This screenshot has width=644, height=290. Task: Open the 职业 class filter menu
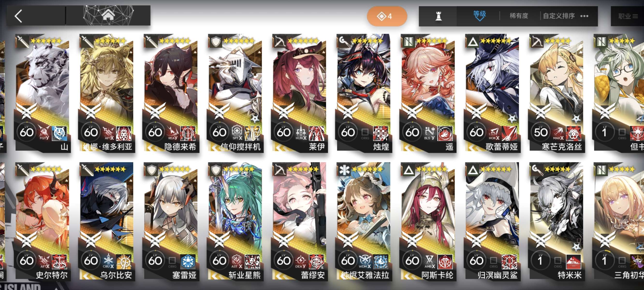(x=628, y=16)
